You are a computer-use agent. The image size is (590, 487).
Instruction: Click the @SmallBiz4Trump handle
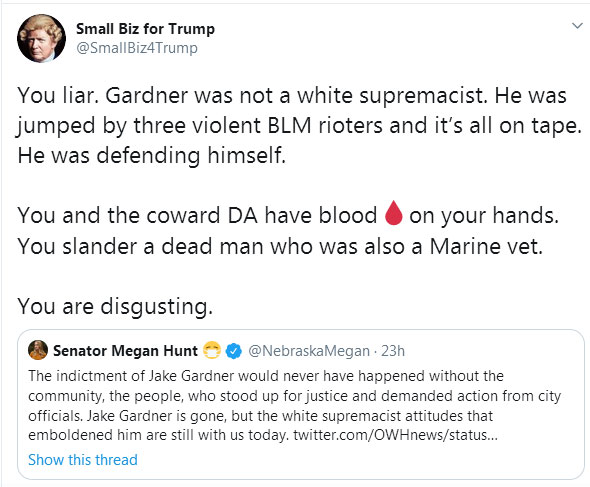137,48
